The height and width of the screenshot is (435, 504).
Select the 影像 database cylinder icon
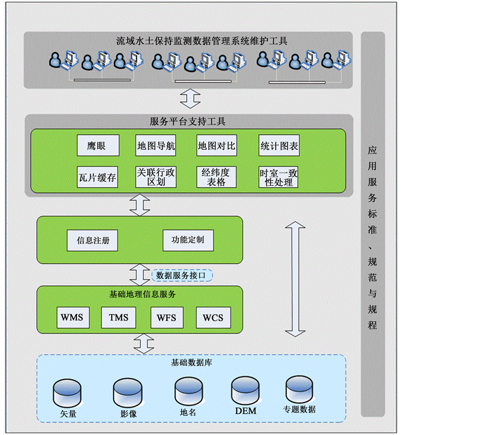(128, 394)
